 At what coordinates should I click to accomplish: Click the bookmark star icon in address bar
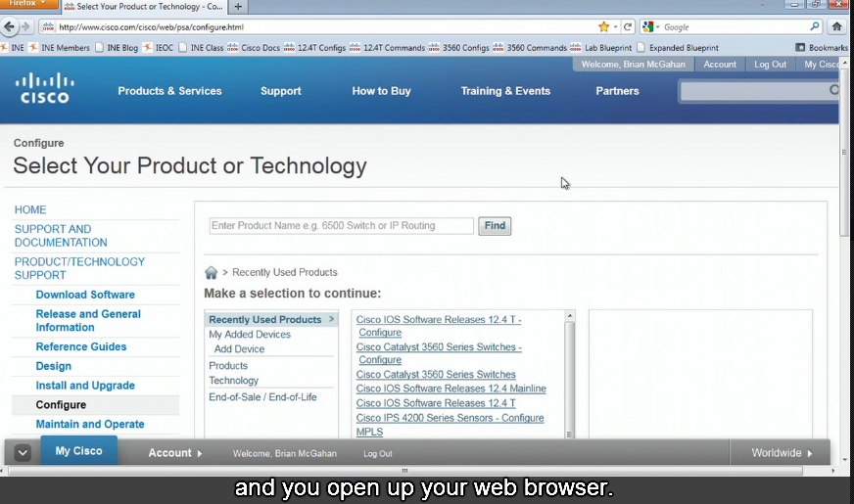tap(603, 26)
